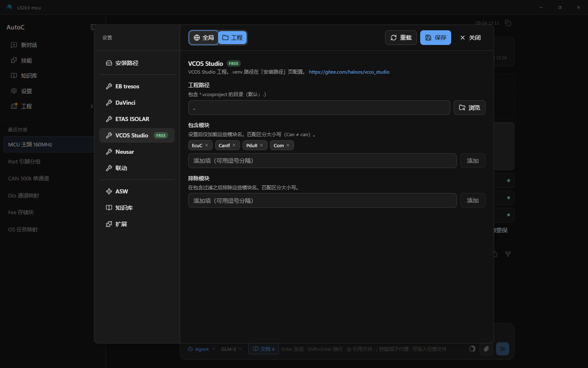Open EB tresos settings section
This screenshot has width=588, height=368.
click(137, 86)
